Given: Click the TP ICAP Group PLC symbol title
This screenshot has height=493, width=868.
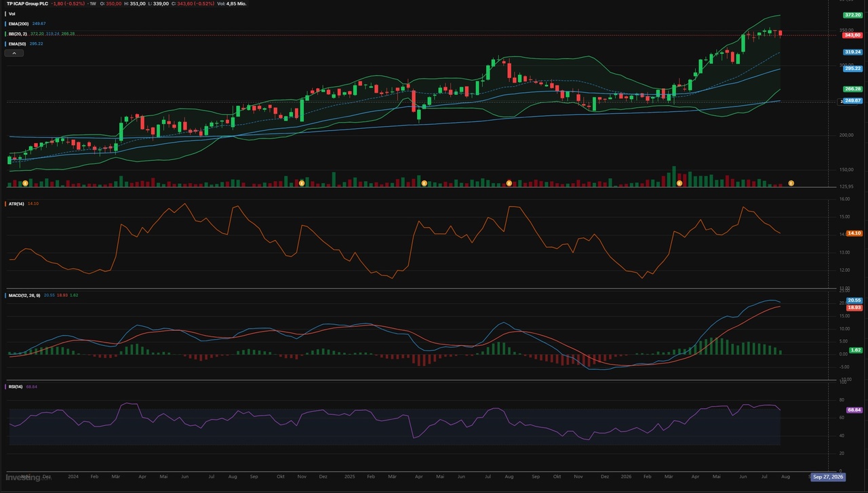Looking at the screenshot, I should pyautogui.click(x=28, y=3).
